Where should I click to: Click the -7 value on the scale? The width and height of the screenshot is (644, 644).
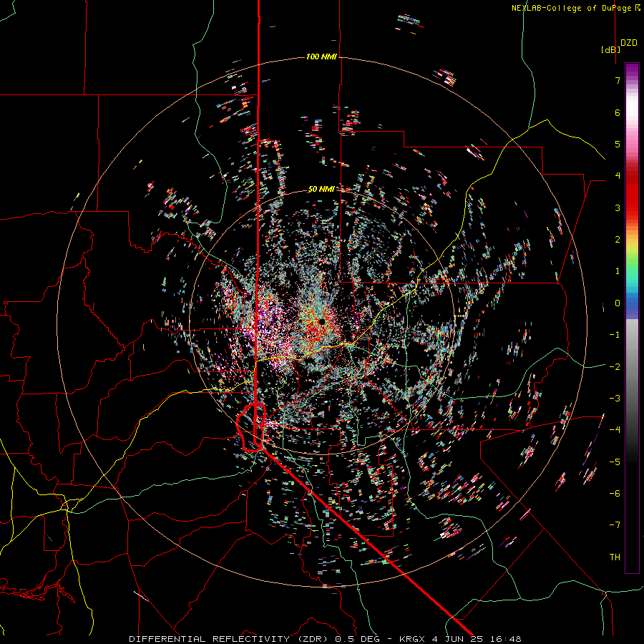point(615,525)
